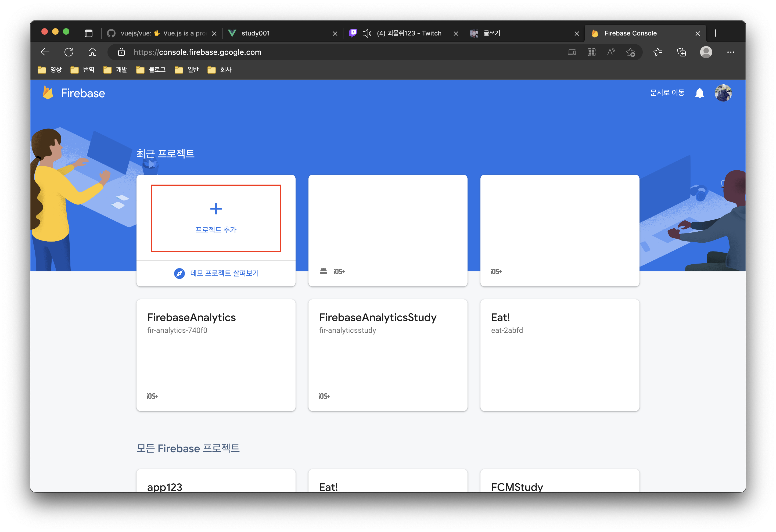Click the grid extensions icon in address bar

592,52
